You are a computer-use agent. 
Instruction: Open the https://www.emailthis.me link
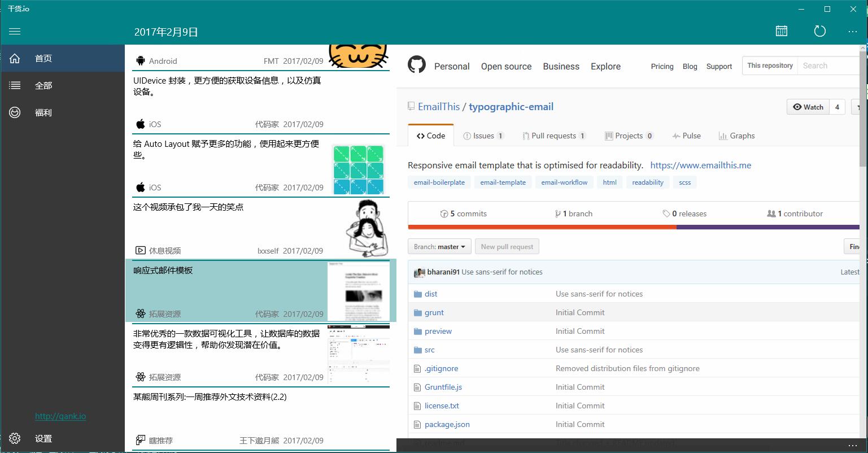coord(701,165)
